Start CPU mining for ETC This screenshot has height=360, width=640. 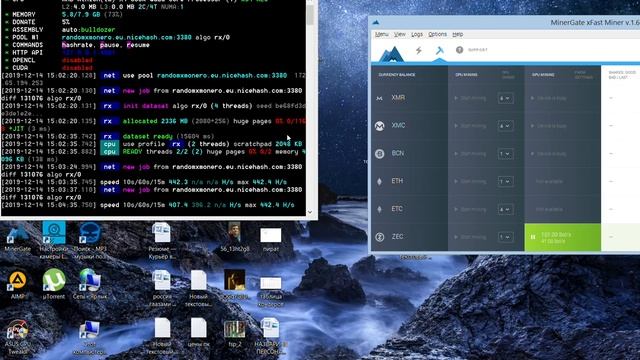(x=470, y=209)
